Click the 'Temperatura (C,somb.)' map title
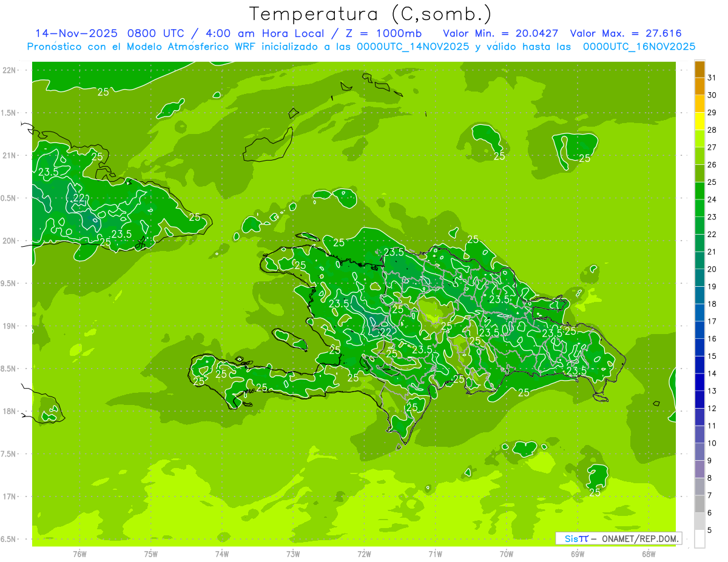This screenshot has height=562, width=728. click(x=370, y=14)
